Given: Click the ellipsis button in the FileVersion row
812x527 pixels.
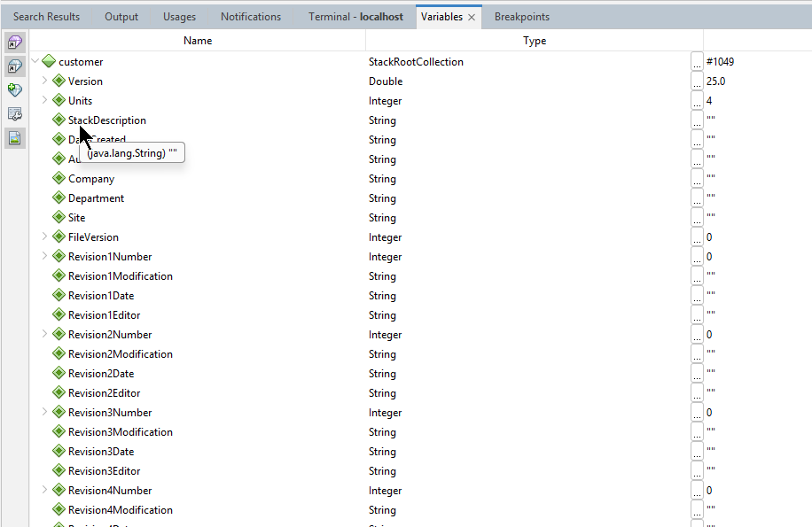Looking at the screenshot, I should click(697, 237).
